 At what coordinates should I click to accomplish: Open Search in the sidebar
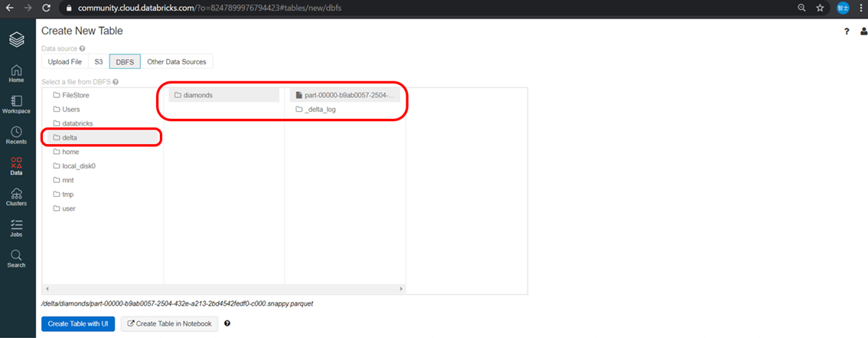tap(17, 259)
